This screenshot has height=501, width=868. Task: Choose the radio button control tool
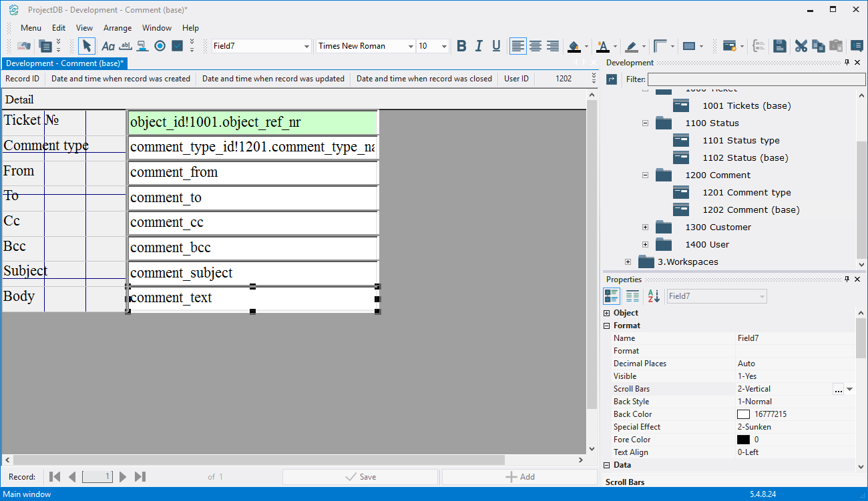[160, 46]
